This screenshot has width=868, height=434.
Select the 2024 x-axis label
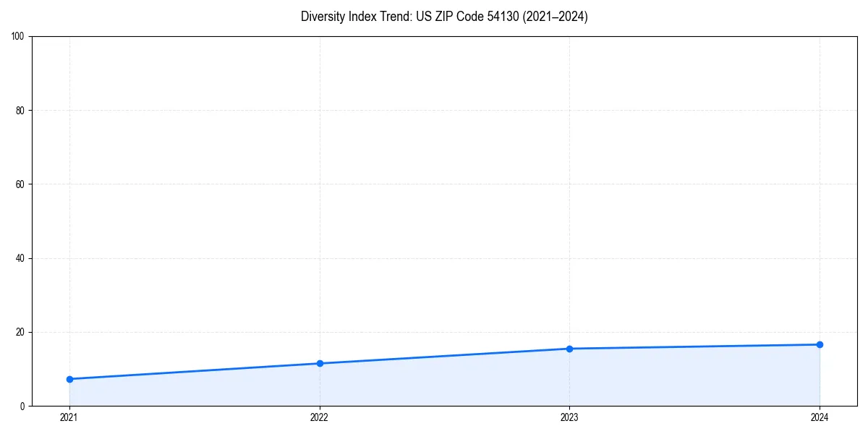(820, 417)
